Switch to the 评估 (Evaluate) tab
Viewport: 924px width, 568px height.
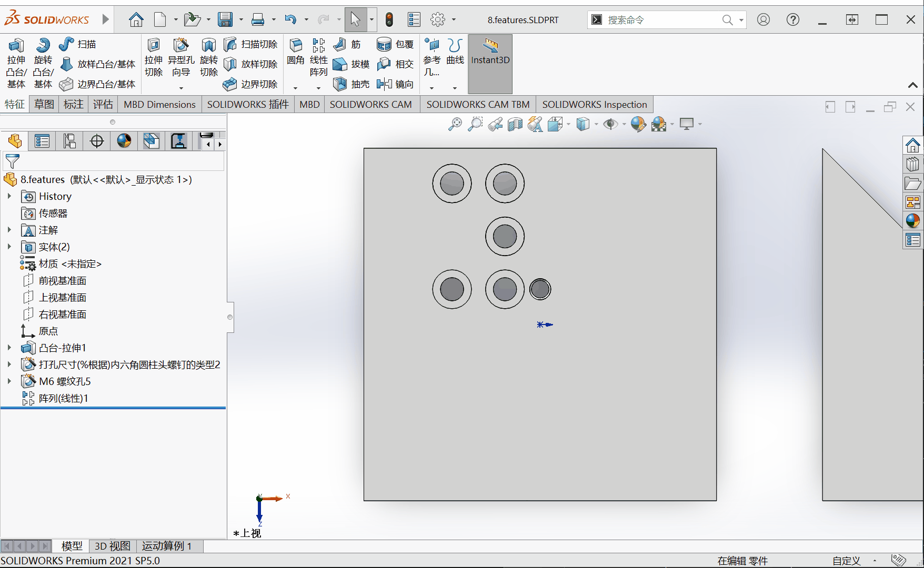tap(103, 104)
